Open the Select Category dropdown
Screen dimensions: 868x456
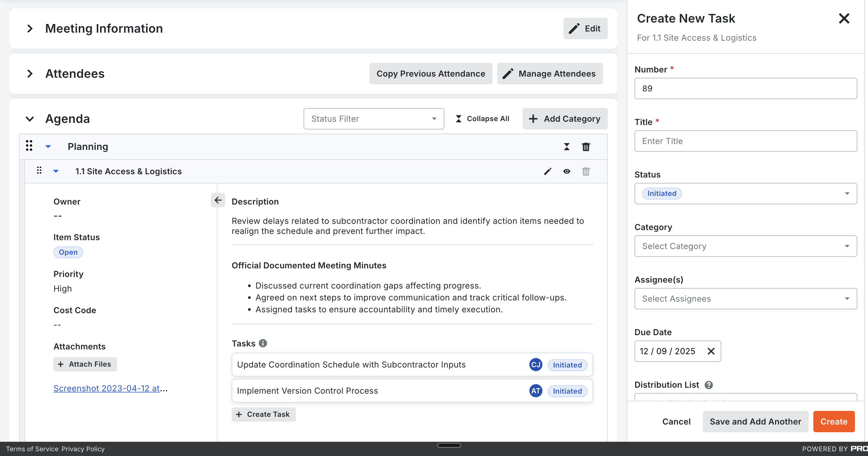(x=745, y=246)
